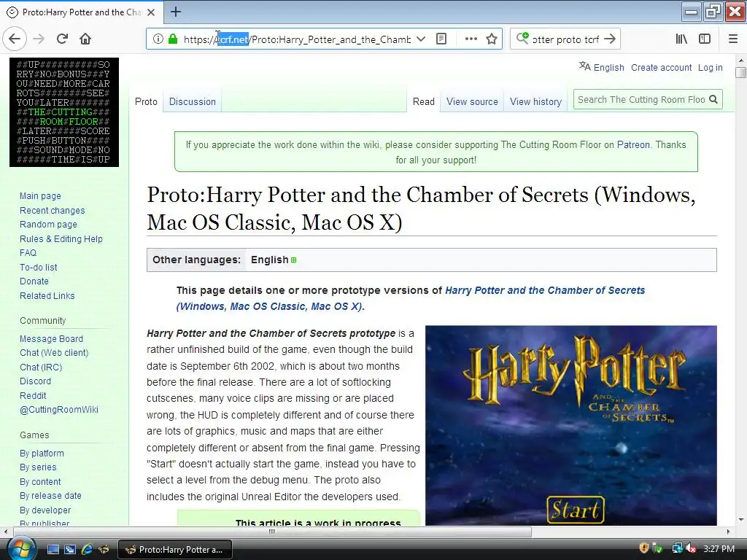Select the Proto:Harry Potter taskbar button
The height and width of the screenshot is (560, 747).
(174, 550)
